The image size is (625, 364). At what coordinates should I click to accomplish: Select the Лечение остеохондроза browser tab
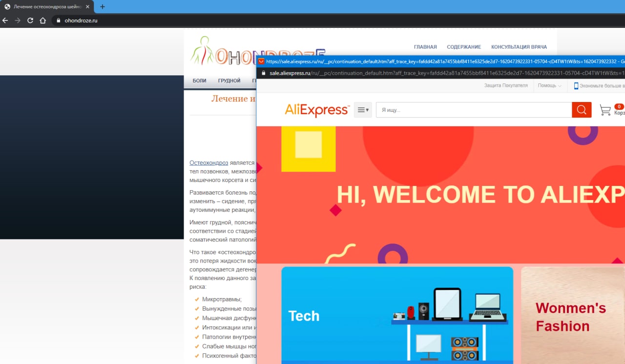[x=47, y=7]
